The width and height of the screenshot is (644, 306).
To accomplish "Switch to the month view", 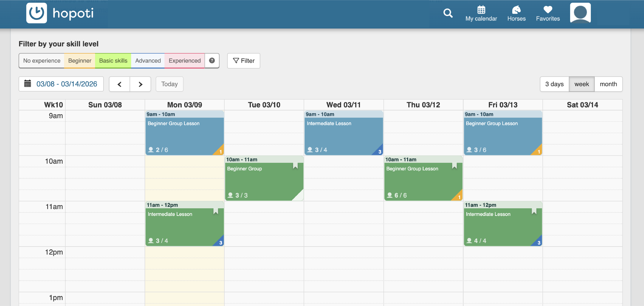I will point(609,84).
